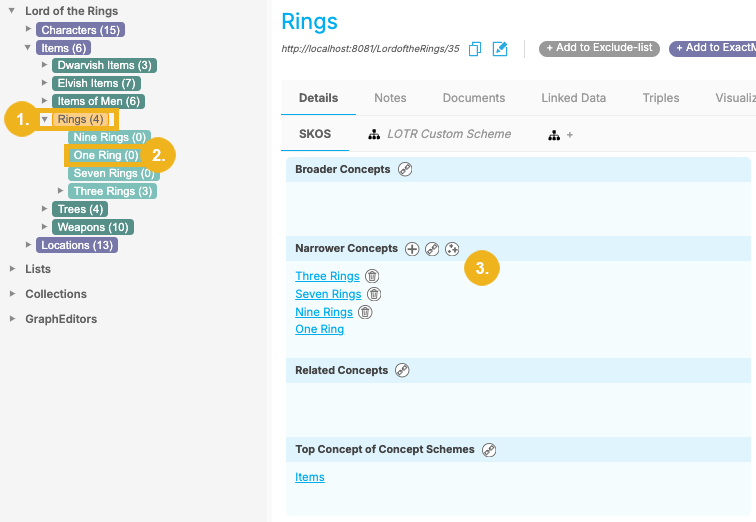Click link icon for Top Concept schemes
Image resolution: width=756 pixels, height=522 pixels.
coord(489,449)
